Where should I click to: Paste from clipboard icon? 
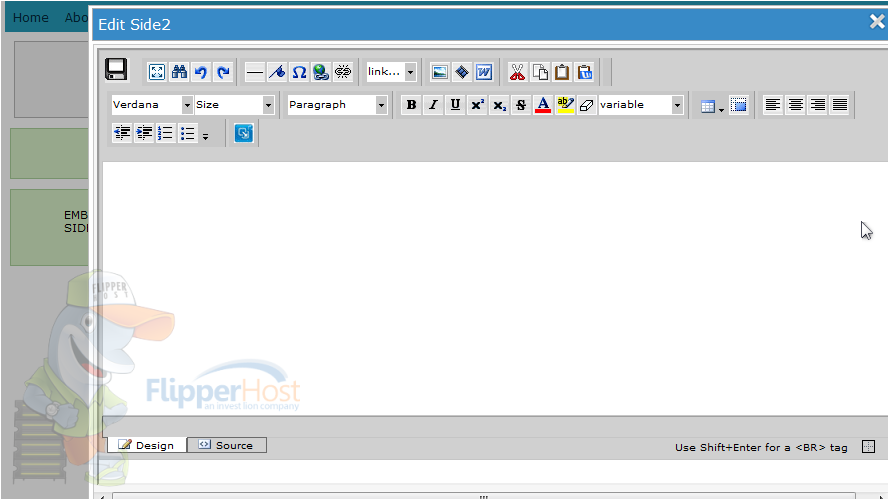pyautogui.click(x=562, y=72)
